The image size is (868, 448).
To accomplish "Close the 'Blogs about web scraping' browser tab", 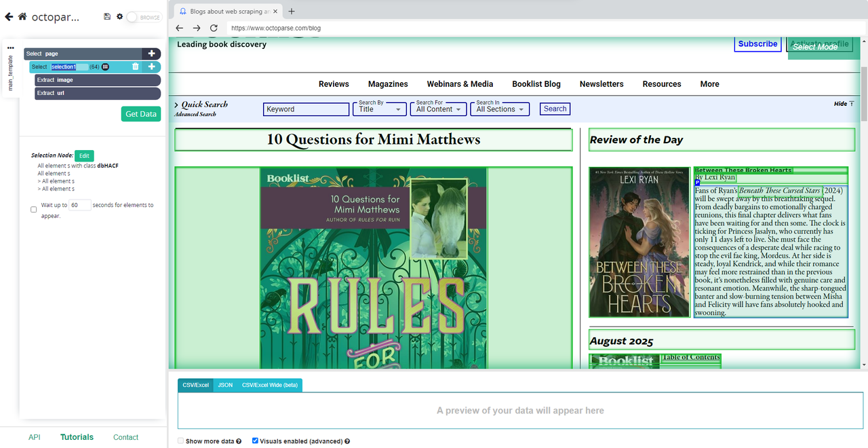I will coord(275,12).
